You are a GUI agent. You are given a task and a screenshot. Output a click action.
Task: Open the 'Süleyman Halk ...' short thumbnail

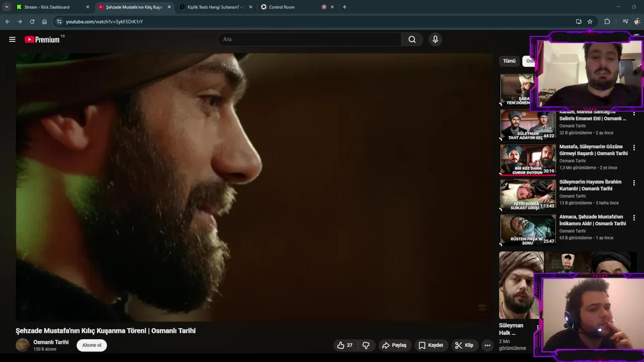click(521, 285)
